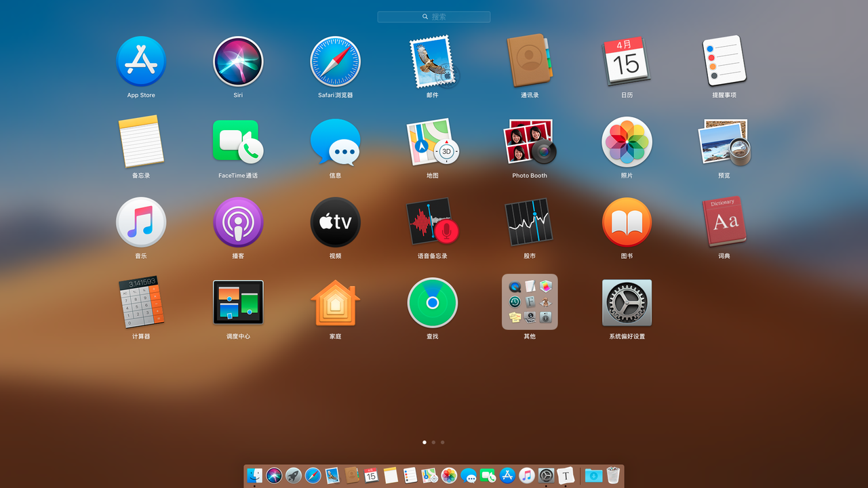Open 通讯录 Contacts in Launchpad
Viewport: 868px width, 488px height.
(x=530, y=61)
